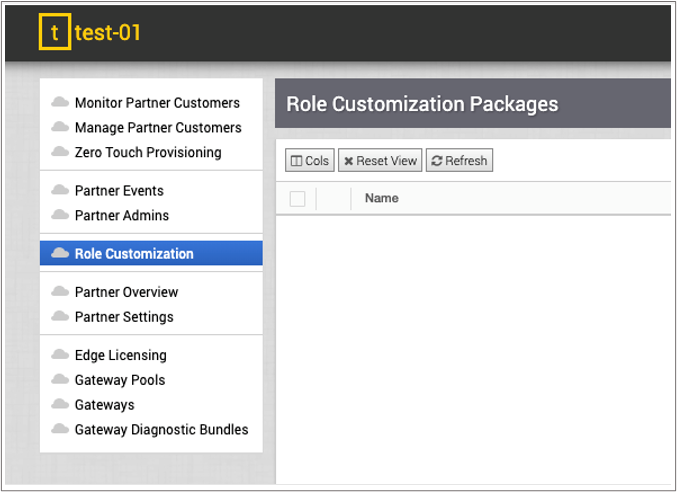Open the Cols column chooser
677x492 pixels.
coord(310,161)
